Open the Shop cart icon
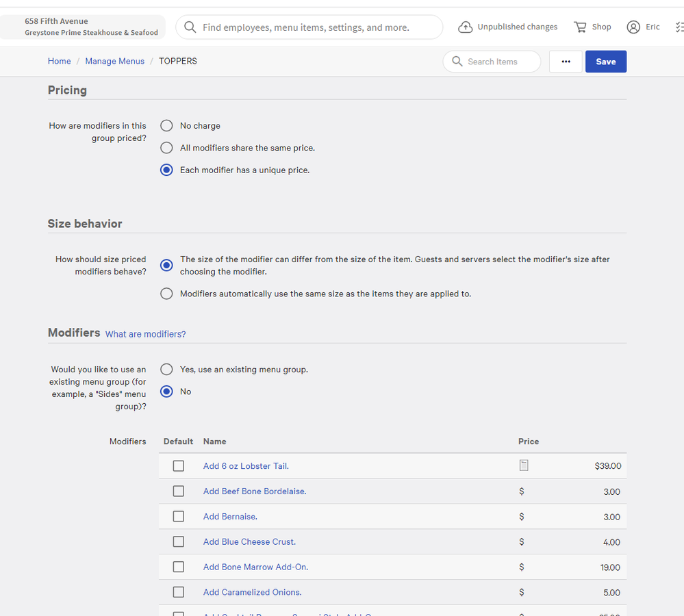The width and height of the screenshot is (684, 616). point(580,27)
